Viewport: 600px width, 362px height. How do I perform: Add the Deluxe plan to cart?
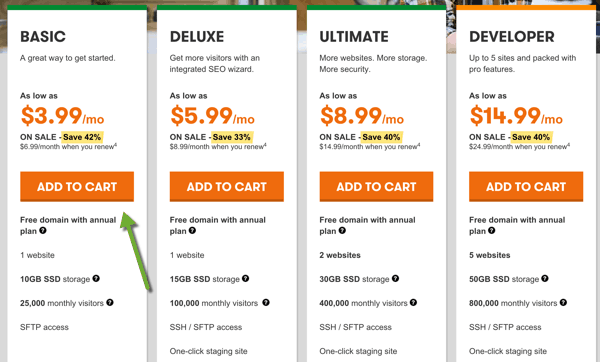(x=227, y=186)
